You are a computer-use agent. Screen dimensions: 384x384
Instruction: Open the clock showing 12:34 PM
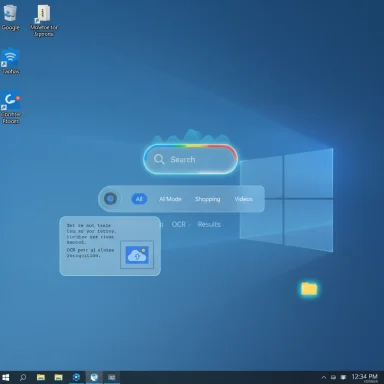click(x=365, y=377)
